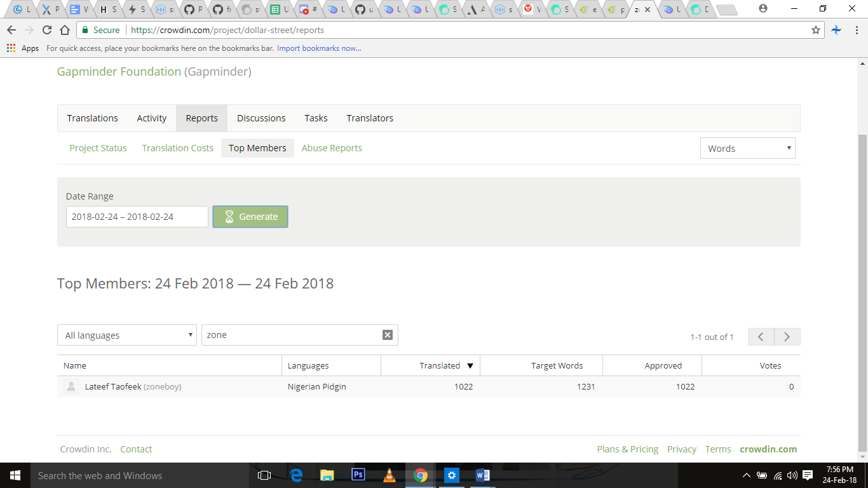View the Translators tab
The width and height of the screenshot is (868, 488).
370,118
